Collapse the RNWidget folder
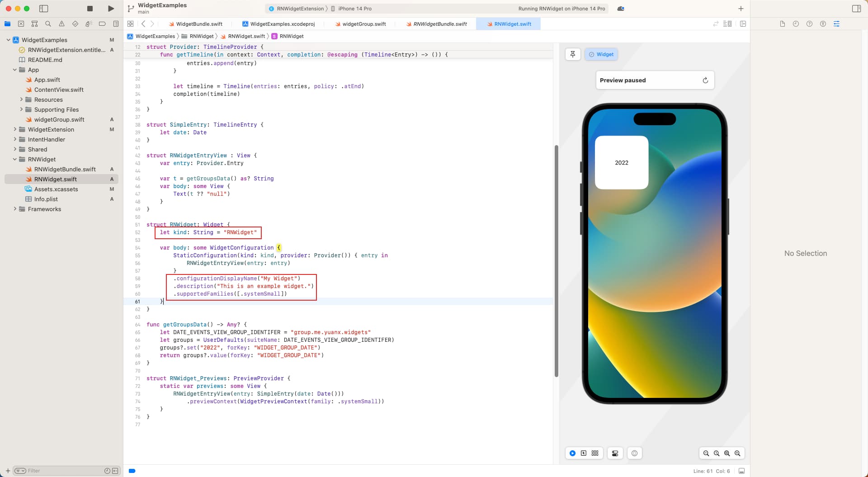Screen dimensions: 868x477 [x=14, y=159]
